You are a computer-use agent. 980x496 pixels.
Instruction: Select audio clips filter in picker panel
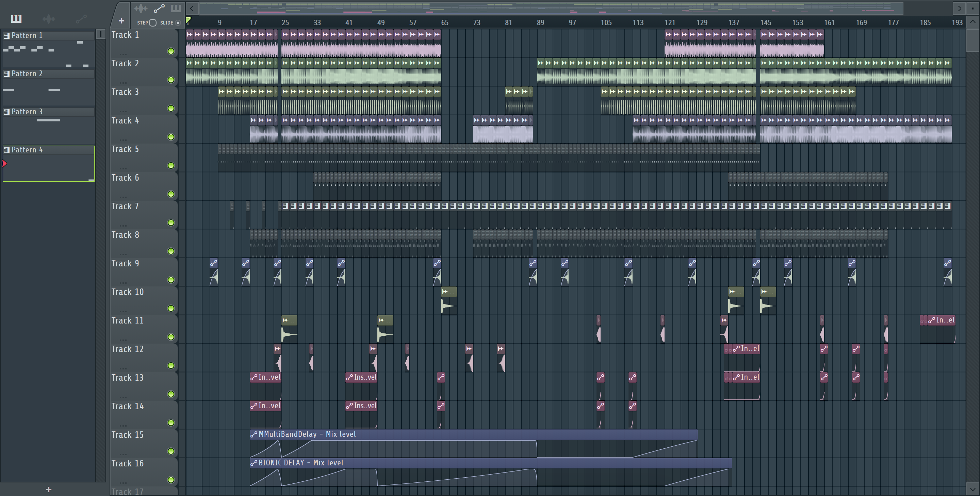pos(49,19)
